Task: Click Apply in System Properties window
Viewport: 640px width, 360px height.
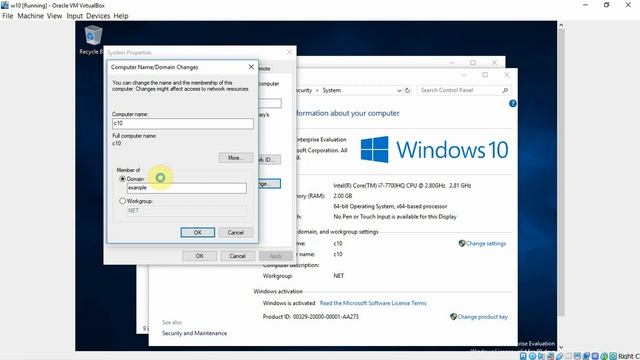Action: click(x=276, y=256)
